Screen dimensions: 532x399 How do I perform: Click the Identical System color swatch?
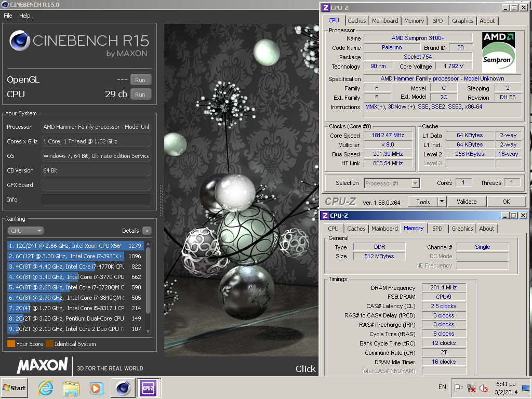[x=49, y=344]
